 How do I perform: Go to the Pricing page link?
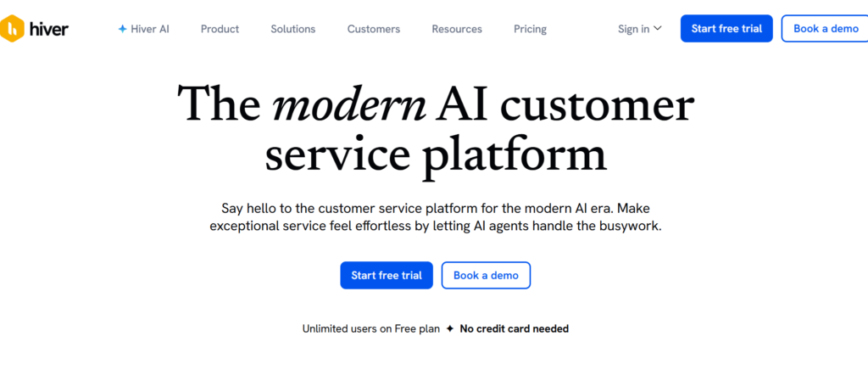[x=530, y=29]
